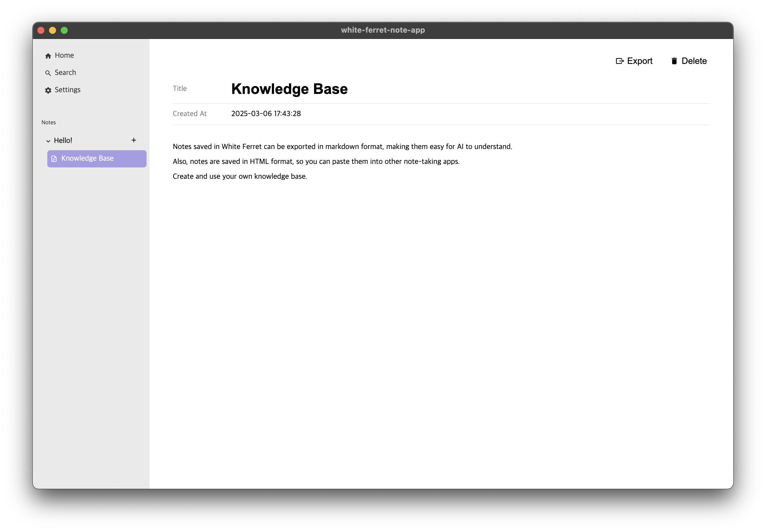Screen dimensions: 766x532
Task: Click the green zoom button in the title bar
Action: [x=64, y=30]
